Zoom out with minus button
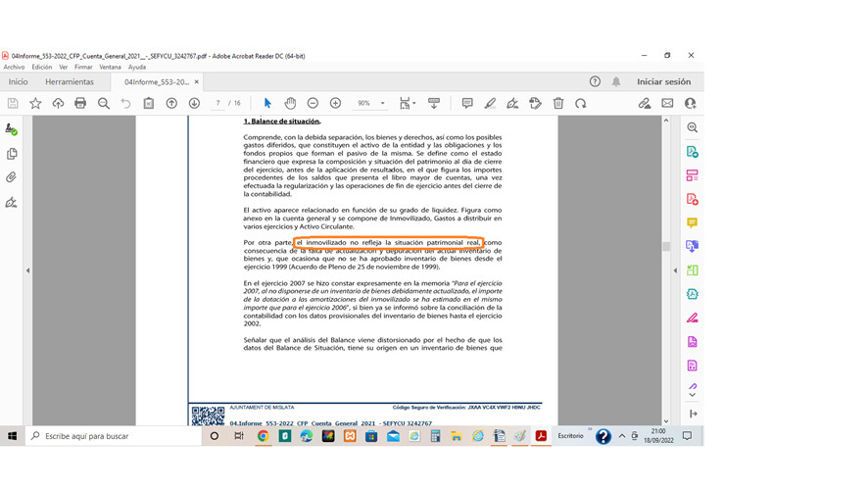This screenshot has width=868, height=489. point(313,103)
